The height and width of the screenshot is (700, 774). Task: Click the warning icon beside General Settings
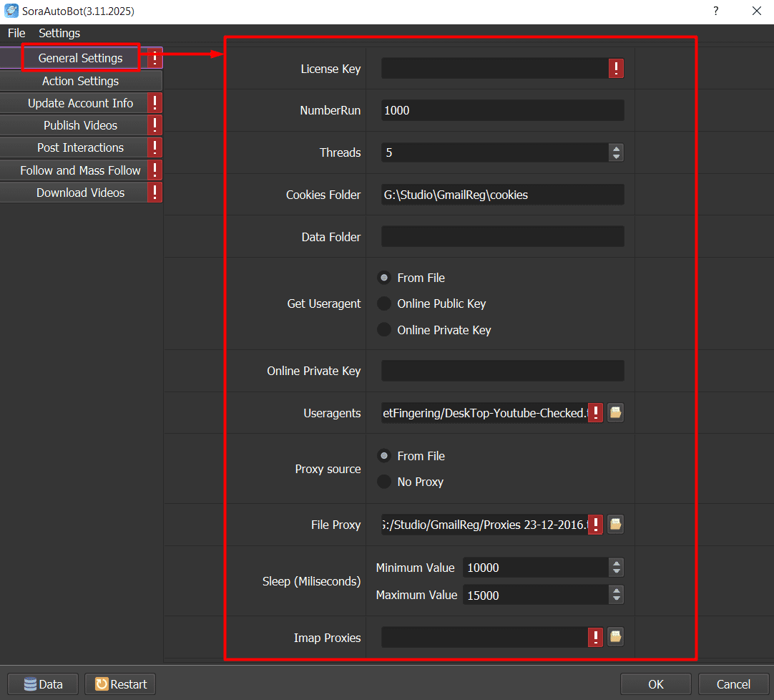(x=155, y=58)
